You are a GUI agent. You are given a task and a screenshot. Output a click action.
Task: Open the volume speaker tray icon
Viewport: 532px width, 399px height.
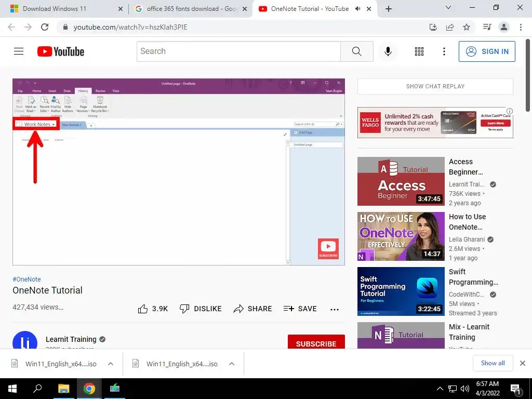click(x=465, y=389)
